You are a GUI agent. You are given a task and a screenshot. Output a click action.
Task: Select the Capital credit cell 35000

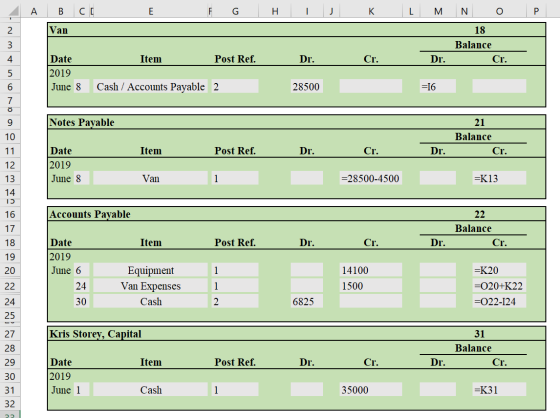[x=371, y=390]
